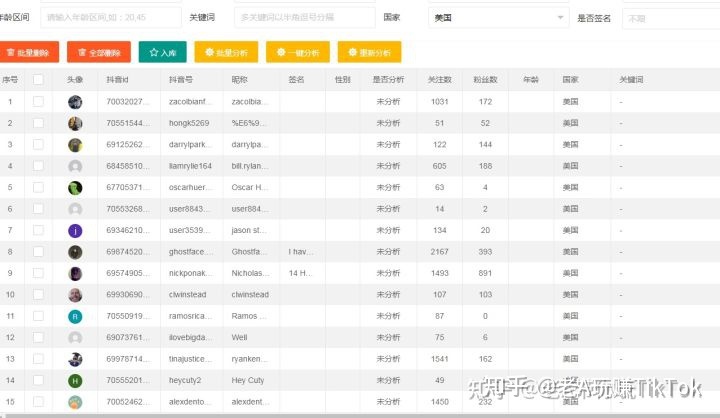Click the 是否分析 column header

(388, 79)
